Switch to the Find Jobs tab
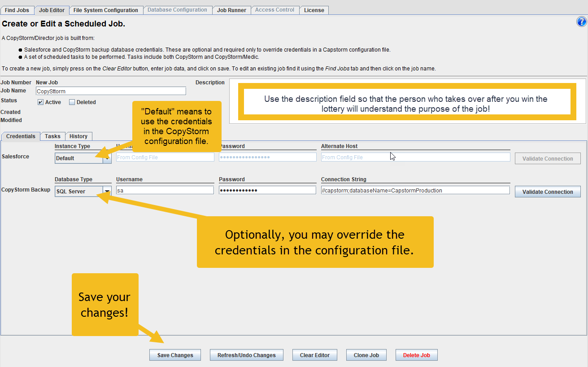 17,10
